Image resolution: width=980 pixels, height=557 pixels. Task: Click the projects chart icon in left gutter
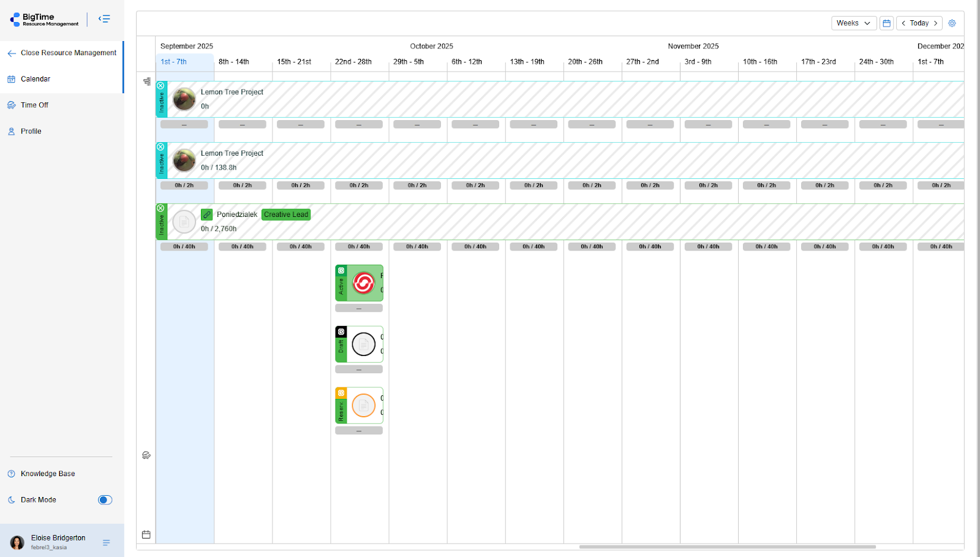tap(147, 81)
